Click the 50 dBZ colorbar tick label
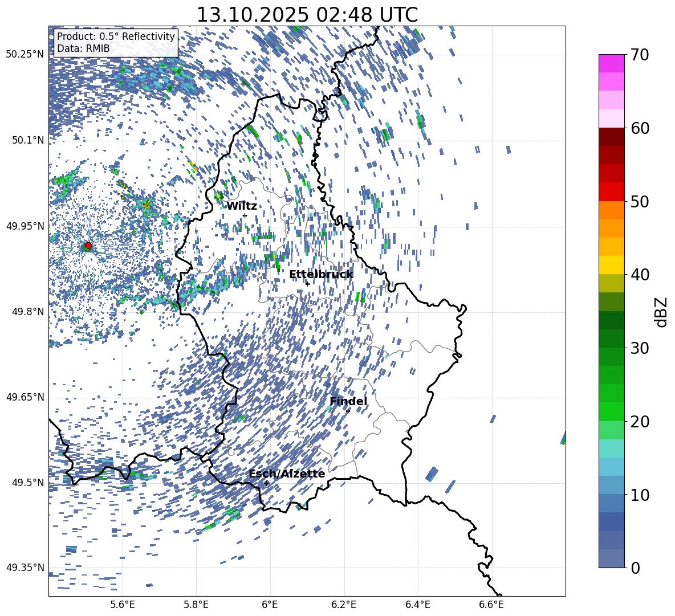Viewport: 675px width, 616px height. click(x=639, y=201)
